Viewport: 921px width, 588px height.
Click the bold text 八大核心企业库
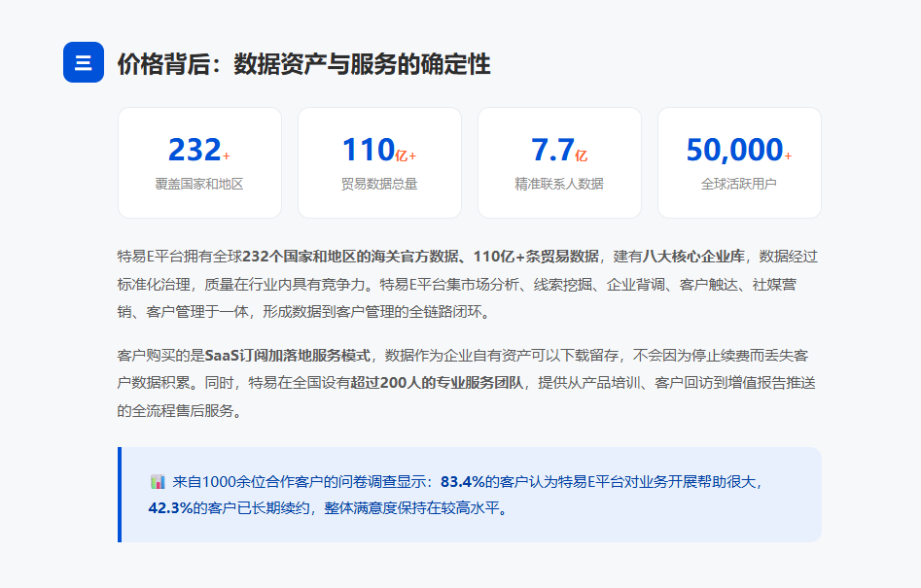[693, 257]
